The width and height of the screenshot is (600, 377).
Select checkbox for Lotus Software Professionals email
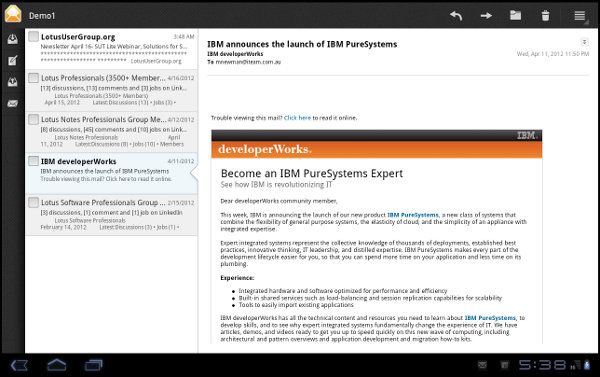pos(33,202)
